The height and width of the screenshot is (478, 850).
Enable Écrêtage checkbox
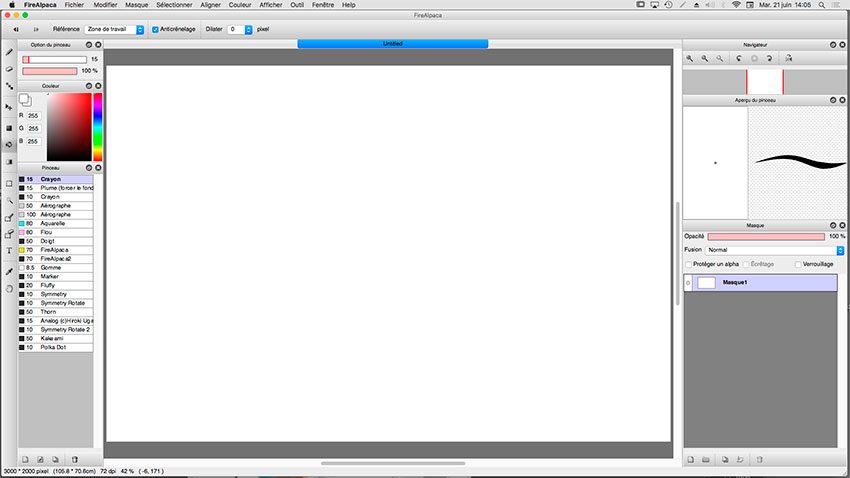pos(746,264)
